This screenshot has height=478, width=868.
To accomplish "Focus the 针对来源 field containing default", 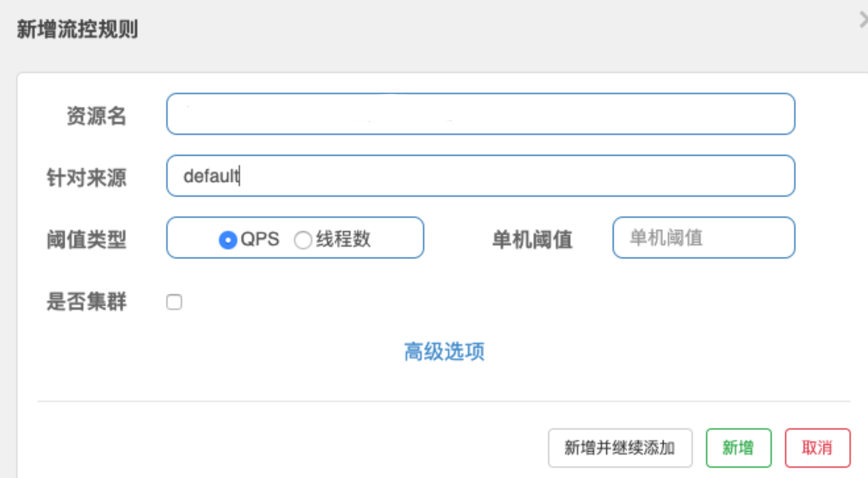I will tap(480, 176).
